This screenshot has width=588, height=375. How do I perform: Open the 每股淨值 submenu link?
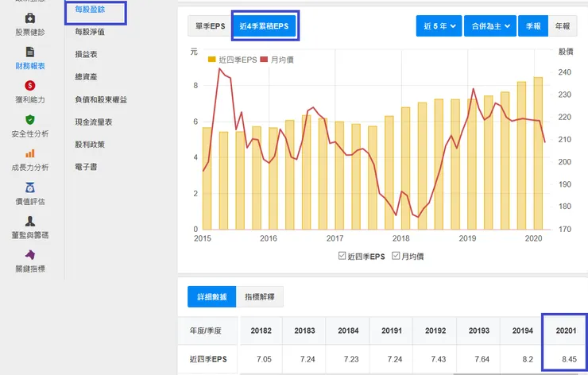click(x=90, y=32)
